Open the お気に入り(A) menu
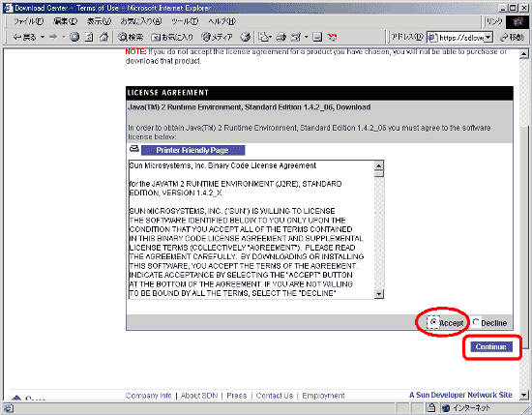 point(141,21)
